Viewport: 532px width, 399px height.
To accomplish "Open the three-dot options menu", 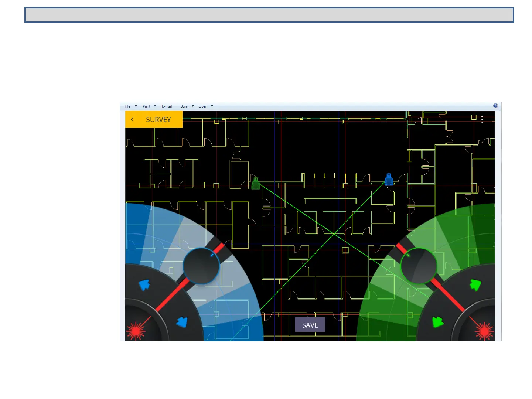I will click(x=482, y=119).
